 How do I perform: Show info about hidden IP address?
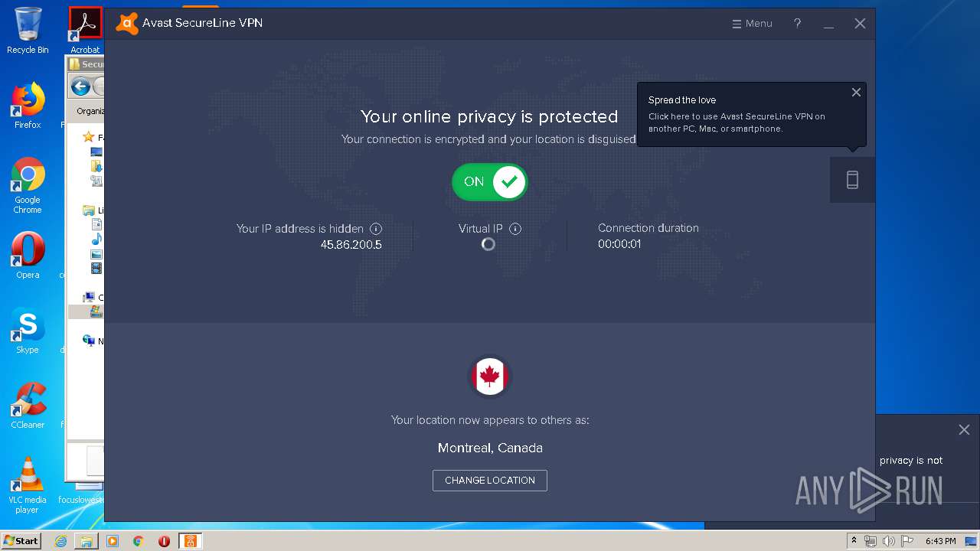pos(376,229)
